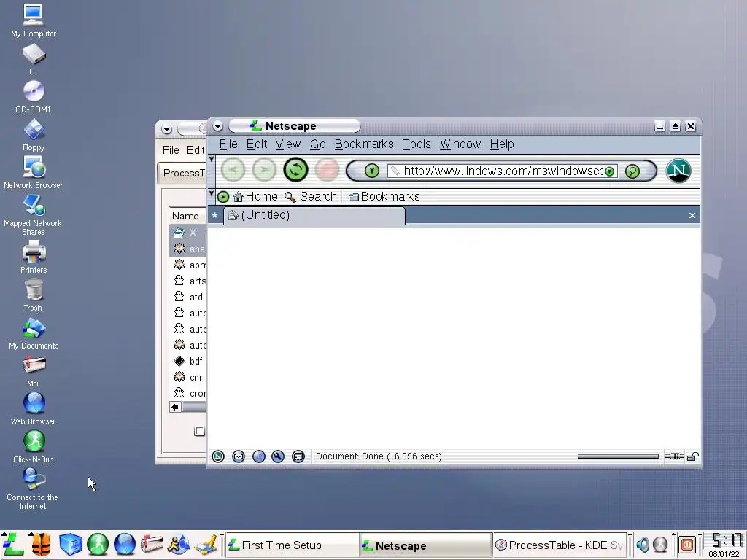Click the volume speaker icon in the system tray
This screenshot has width=747, height=560.
click(643, 544)
